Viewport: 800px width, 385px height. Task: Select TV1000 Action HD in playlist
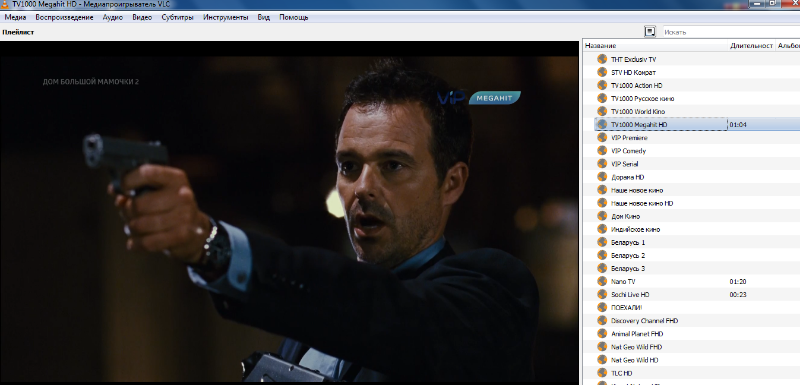(x=637, y=86)
